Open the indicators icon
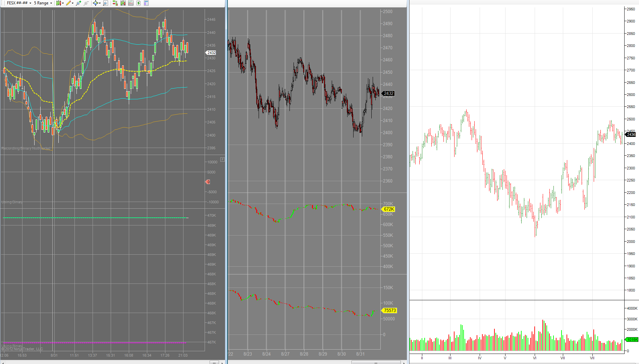 tap(130, 3)
